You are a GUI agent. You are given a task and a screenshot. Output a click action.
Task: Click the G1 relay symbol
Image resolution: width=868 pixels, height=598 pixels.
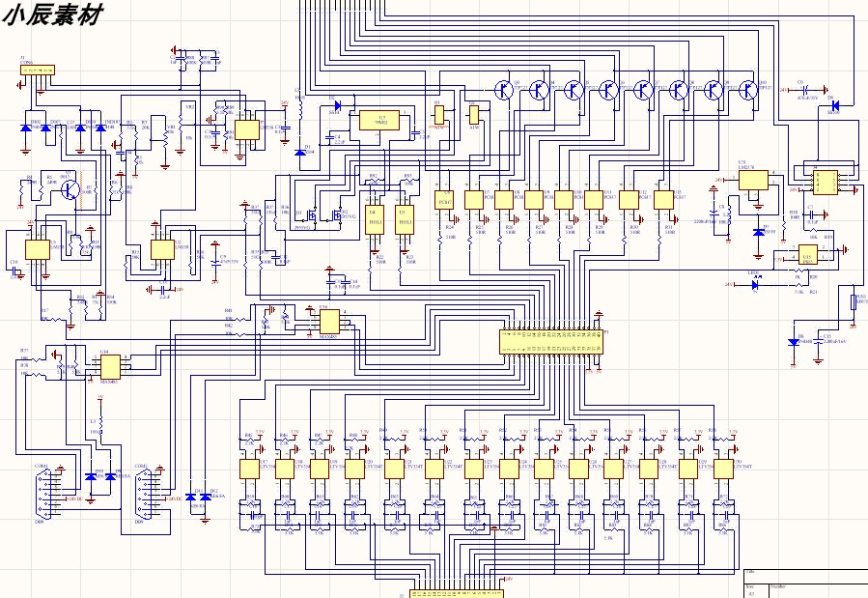coord(439,115)
